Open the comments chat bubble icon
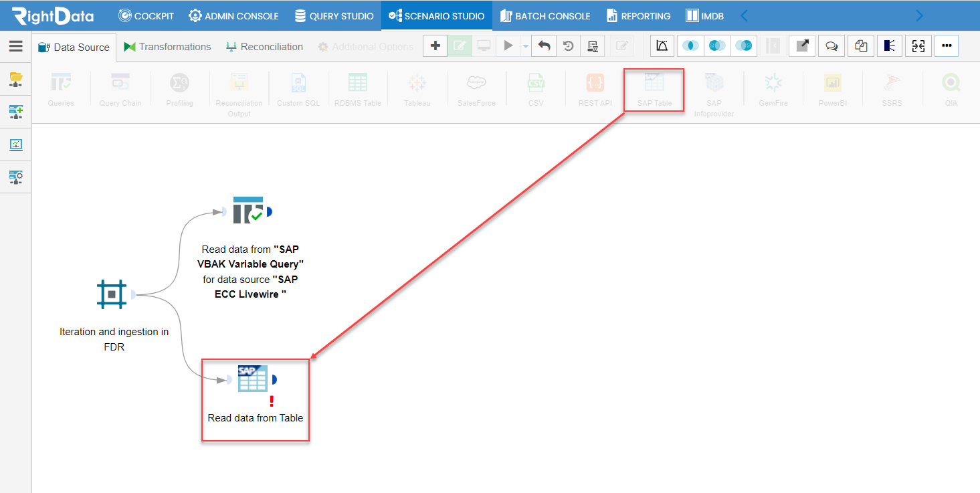The height and width of the screenshot is (493, 980). pos(831,46)
